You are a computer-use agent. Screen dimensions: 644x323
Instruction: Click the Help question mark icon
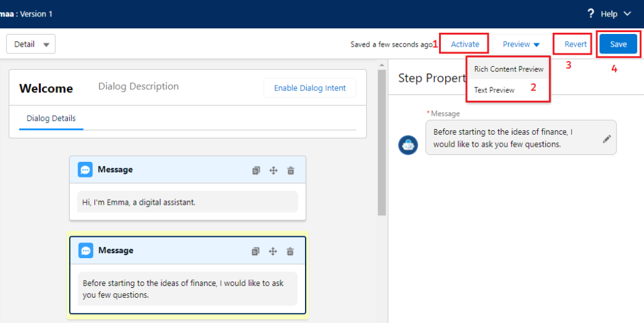pyautogui.click(x=591, y=14)
